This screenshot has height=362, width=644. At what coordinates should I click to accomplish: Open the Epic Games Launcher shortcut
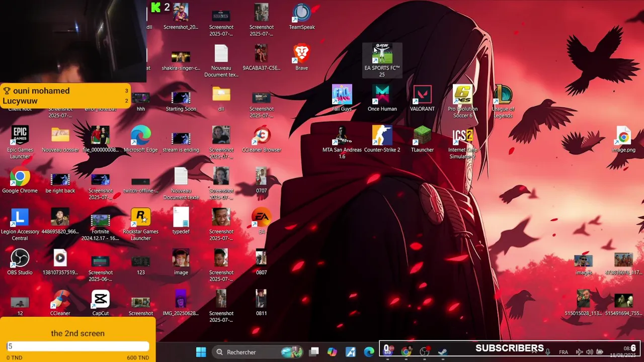point(20,143)
